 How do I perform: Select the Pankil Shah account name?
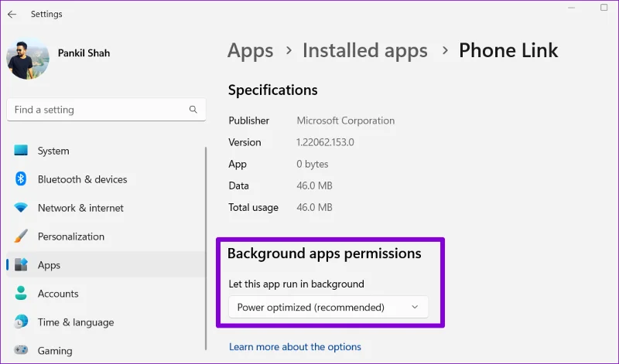coord(84,53)
